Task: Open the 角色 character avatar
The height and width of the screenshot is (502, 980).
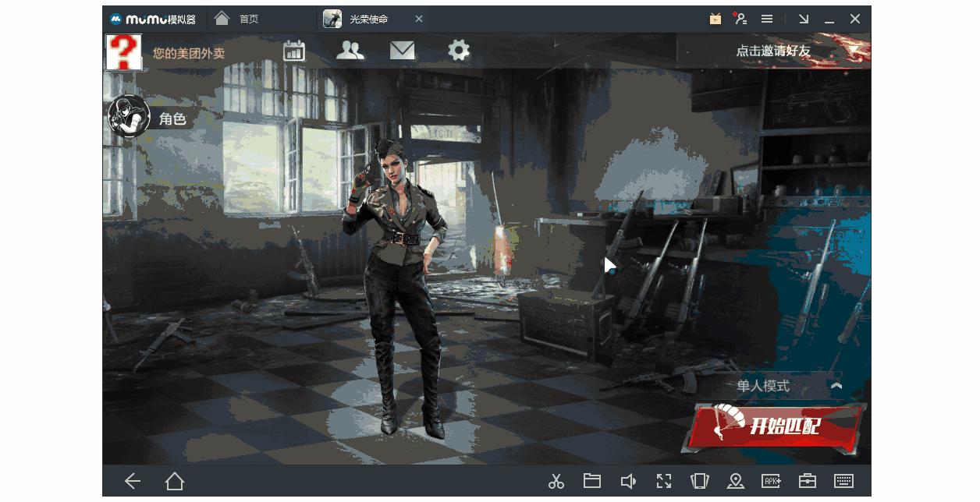Action: click(x=129, y=117)
